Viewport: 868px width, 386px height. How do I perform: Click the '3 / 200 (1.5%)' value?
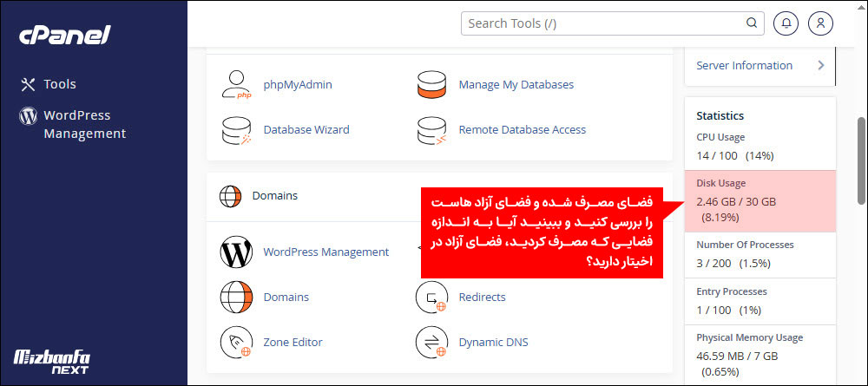[733, 263]
